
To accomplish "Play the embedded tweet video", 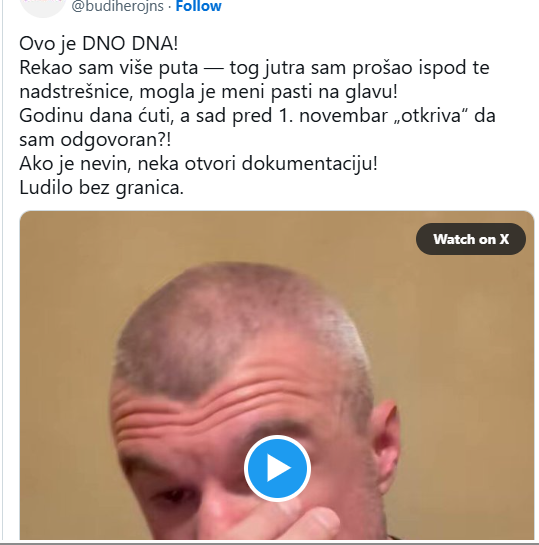I will pos(277,468).
